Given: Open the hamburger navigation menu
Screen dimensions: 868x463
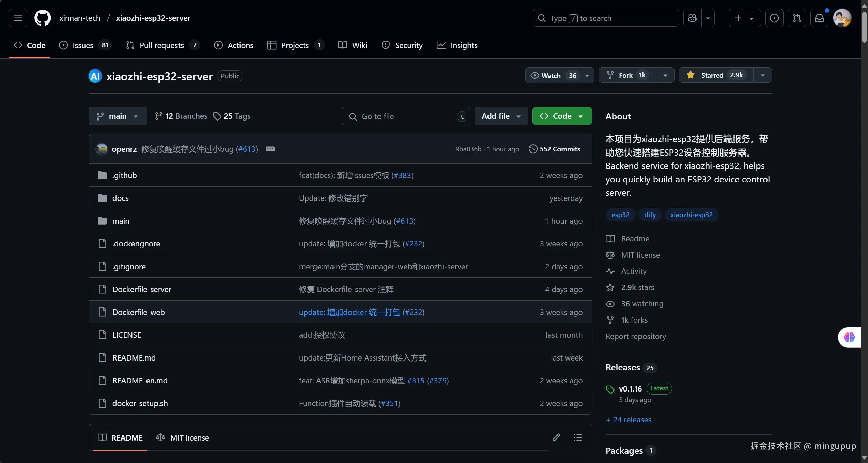Looking at the screenshot, I should click(18, 18).
